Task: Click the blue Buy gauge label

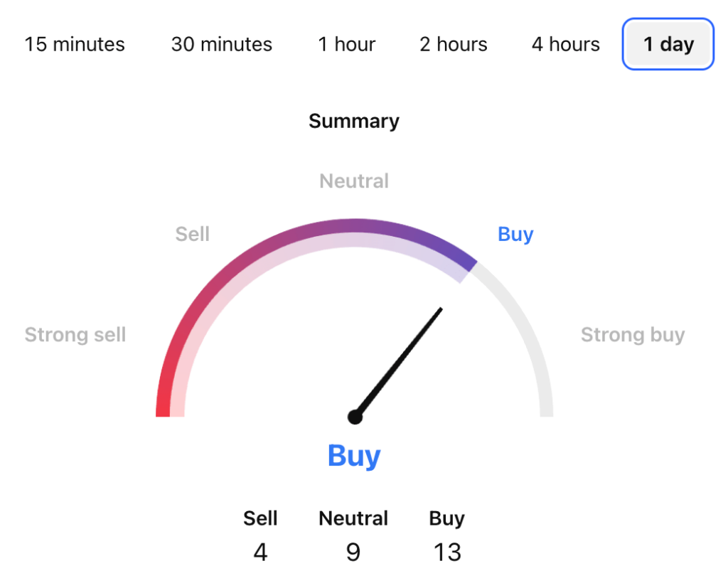Action: (x=515, y=234)
